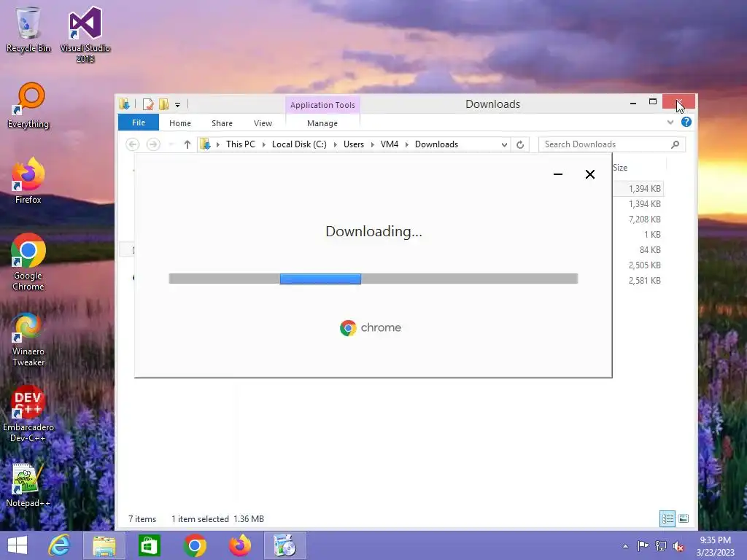
Task: Select the 84 KB file size cell
Action: pyautogui.click(x=650, y=249)
